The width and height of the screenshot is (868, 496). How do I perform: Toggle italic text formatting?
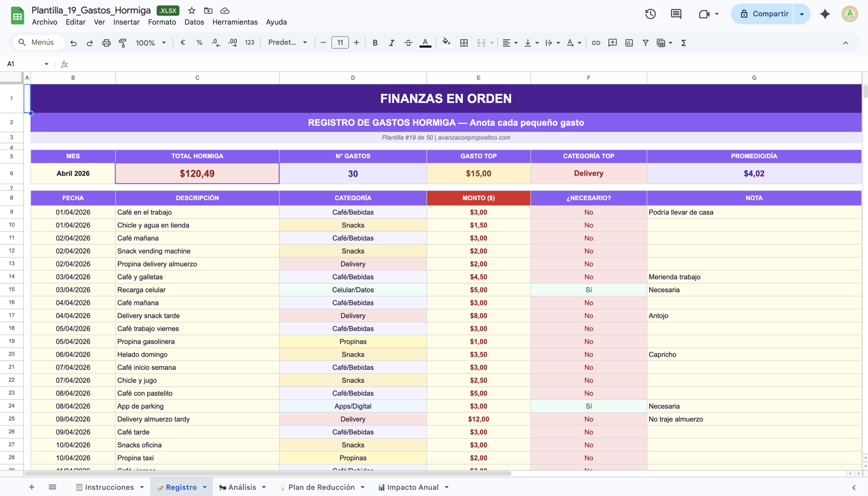392,43
